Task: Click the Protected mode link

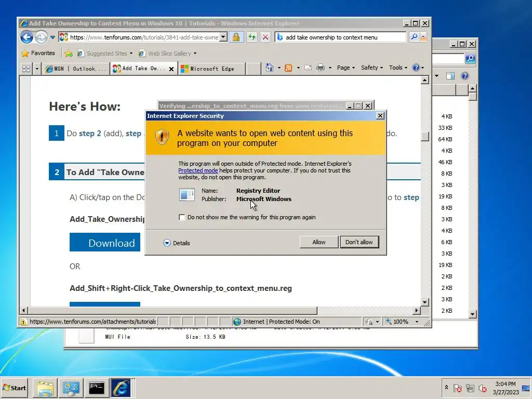Action: 198,170
